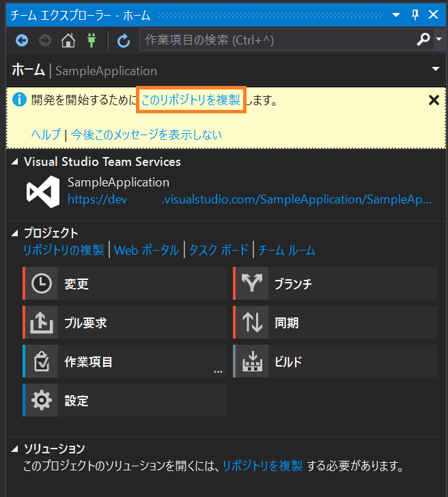
Task: Go to Home via house icon
Action: pos(68,40)
